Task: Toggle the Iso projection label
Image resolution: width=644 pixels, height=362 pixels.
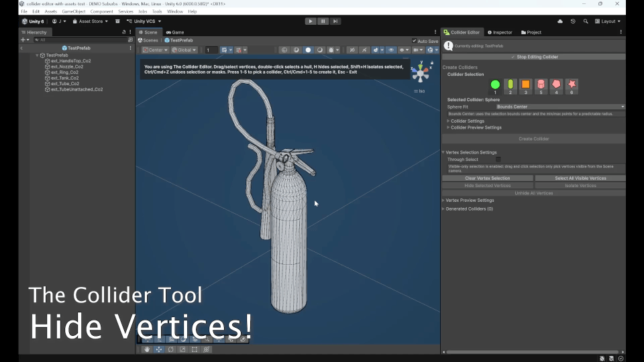Action: tap(419, 91)
